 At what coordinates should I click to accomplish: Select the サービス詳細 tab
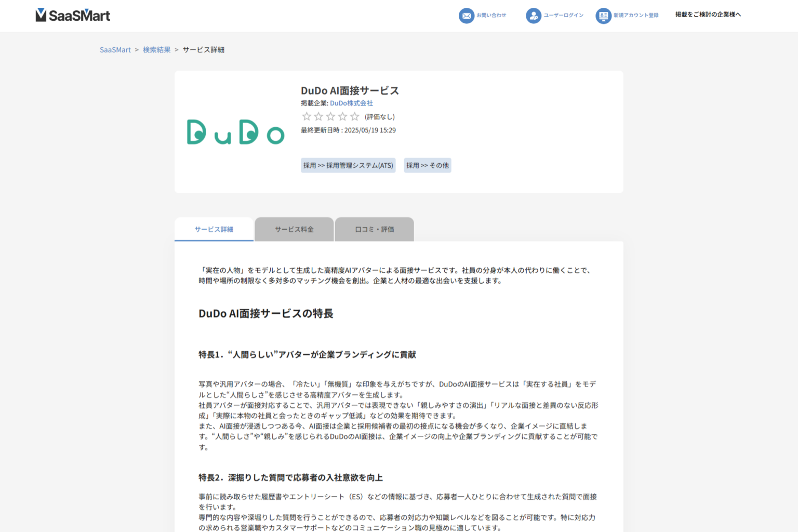tap(214, 229)
